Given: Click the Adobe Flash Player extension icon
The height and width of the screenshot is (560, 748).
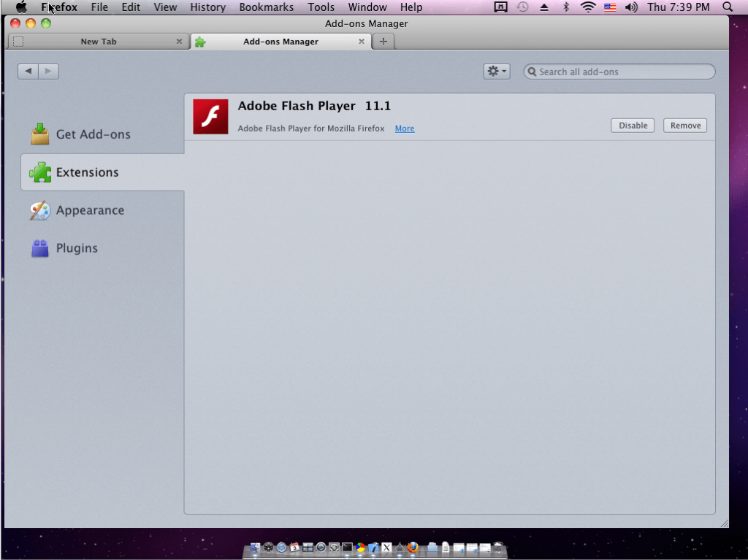Looking at the screenshot, I should click(210, 117).
